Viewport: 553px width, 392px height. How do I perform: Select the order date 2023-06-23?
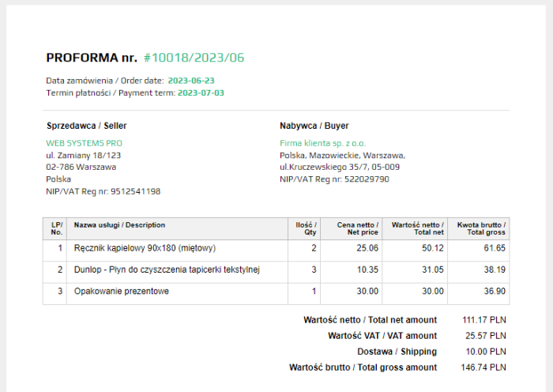pyautogui.click(x=191, y=81)
